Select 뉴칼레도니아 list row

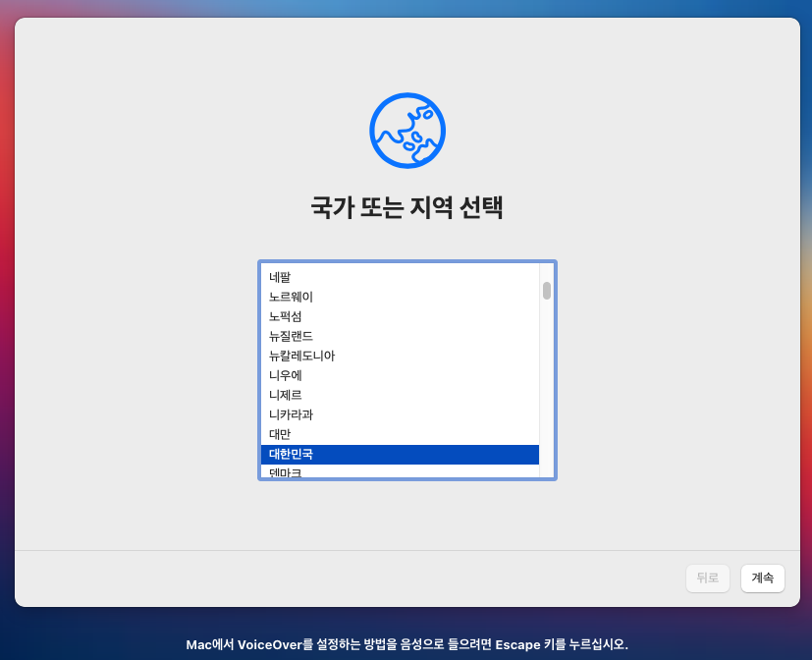400,357
